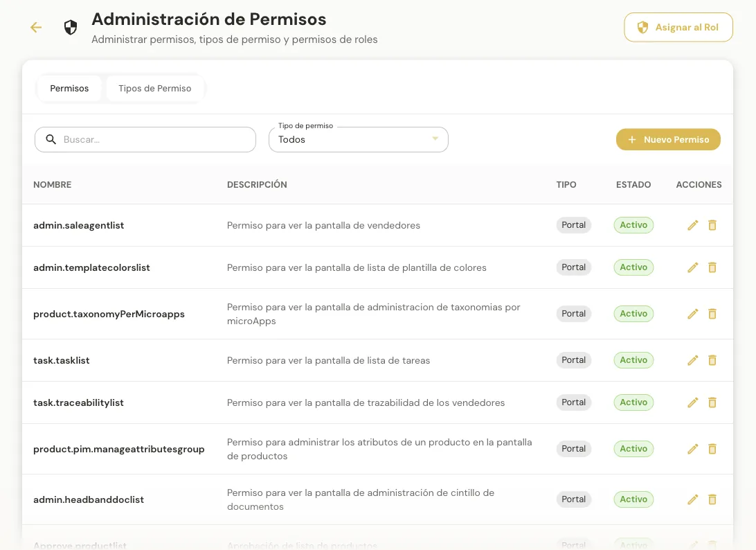Switch to the Permisos tab
Screen dimensions: 756x550
coord(69,88)
